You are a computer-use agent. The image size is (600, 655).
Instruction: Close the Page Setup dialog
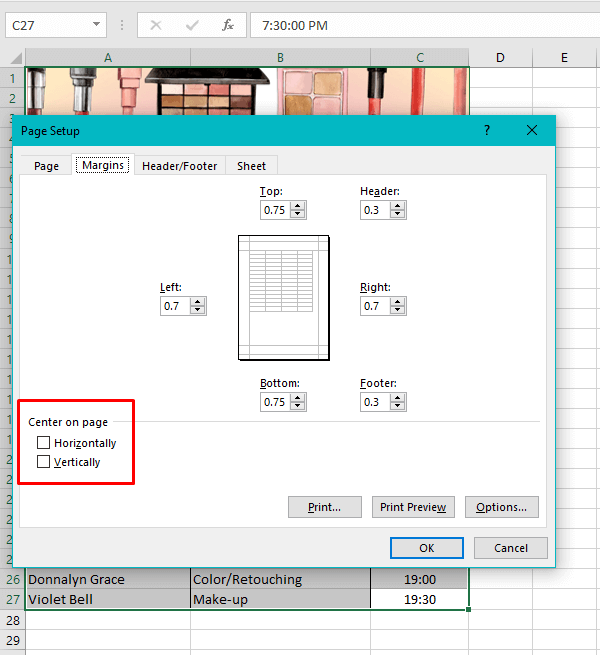click(x=532, y=130)
